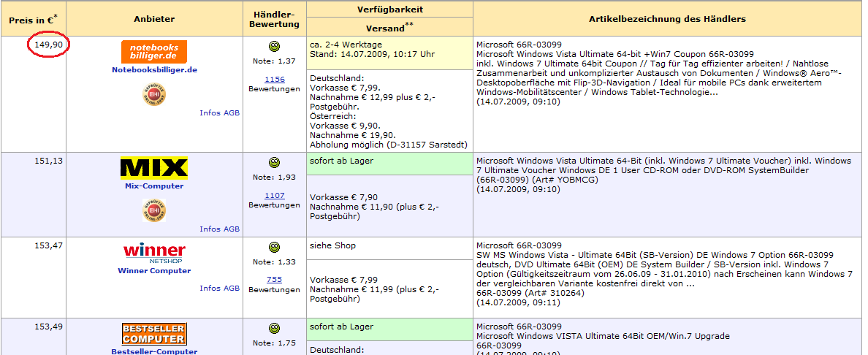Click '66R-03099 (Art# 310264)' article text
Screen dimensions: 868x355
pos(530,293)
